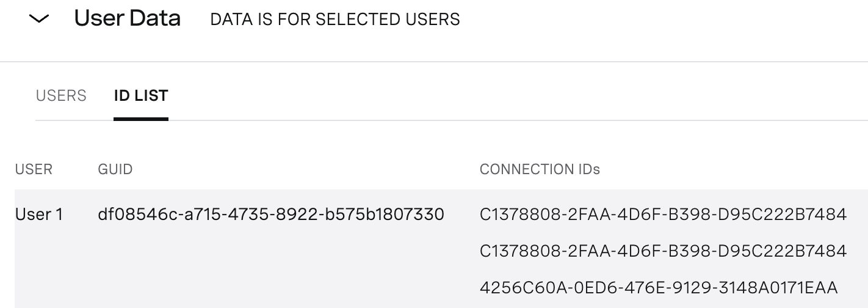Click the black underline beneath ID LIST

[141, 119]
